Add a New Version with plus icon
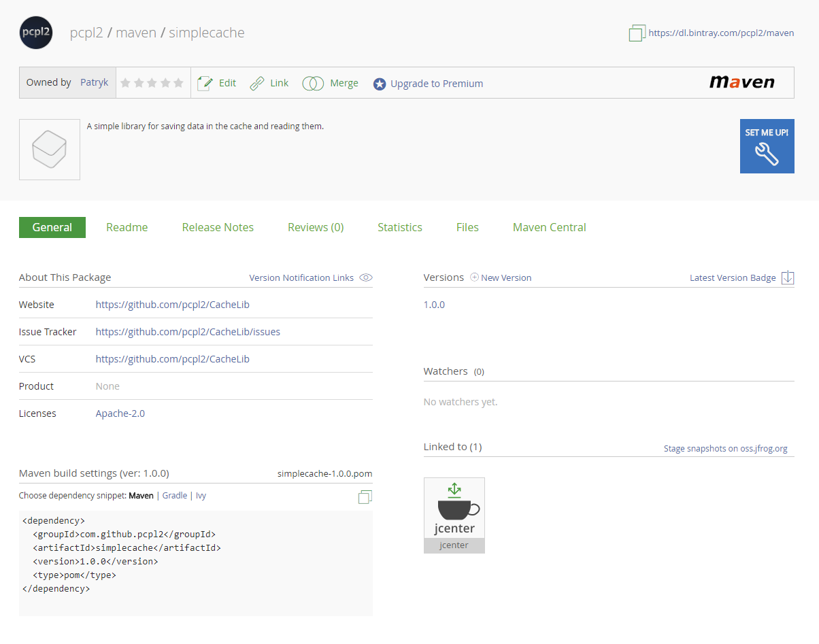819x644 pixels. (x=475, y=277)
